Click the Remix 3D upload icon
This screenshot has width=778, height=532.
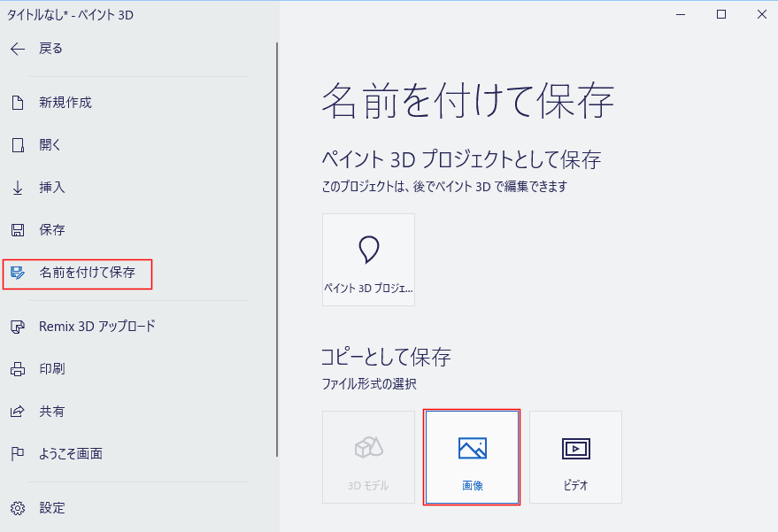[18, 327]
